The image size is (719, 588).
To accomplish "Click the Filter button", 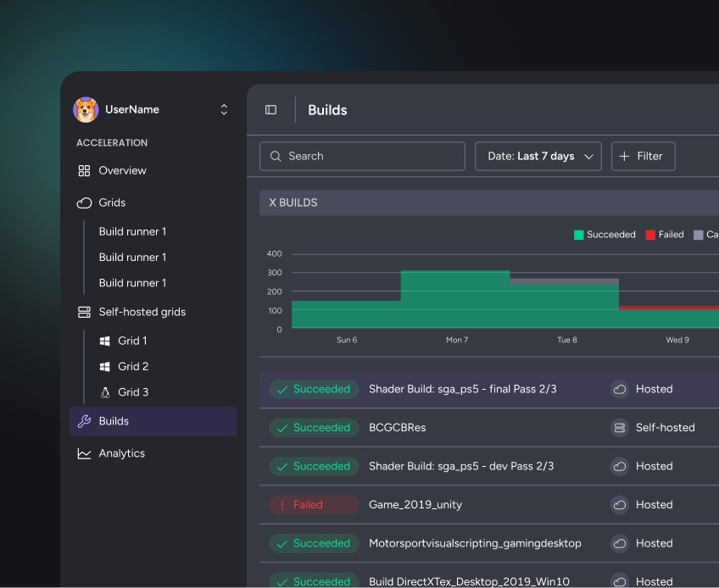I will click(643, 156).
